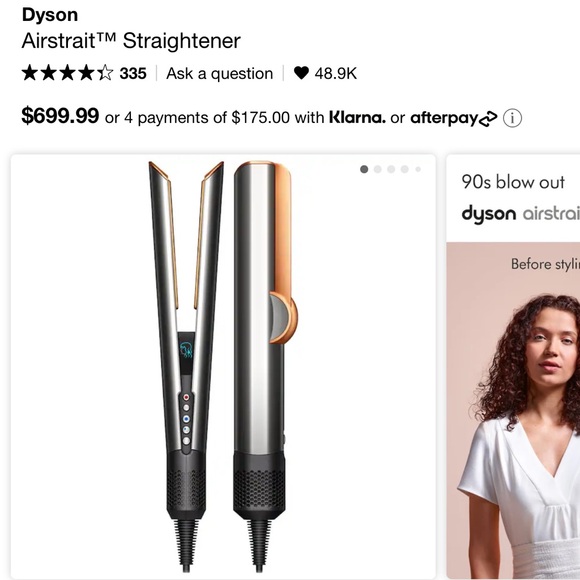Click the heart favorites icon
This screenshot has height=580, width=580.
[301, 73]
